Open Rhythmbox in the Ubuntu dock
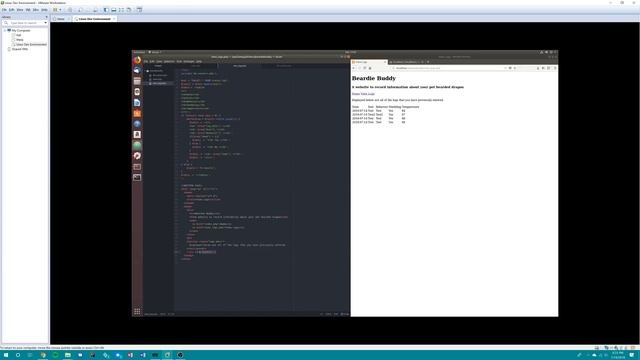The height and width of the screenshot is (360, 640). coord(137,92)
